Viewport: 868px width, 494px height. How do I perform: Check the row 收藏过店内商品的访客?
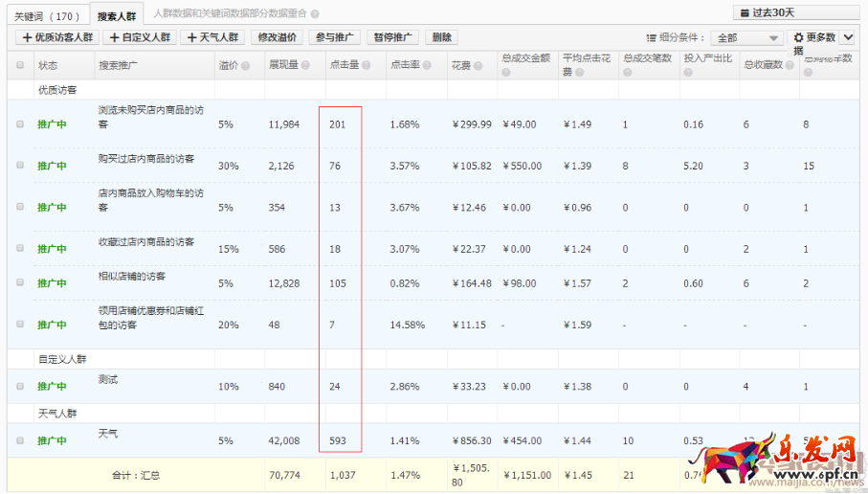pyautogui.click(x=20, y=248)
